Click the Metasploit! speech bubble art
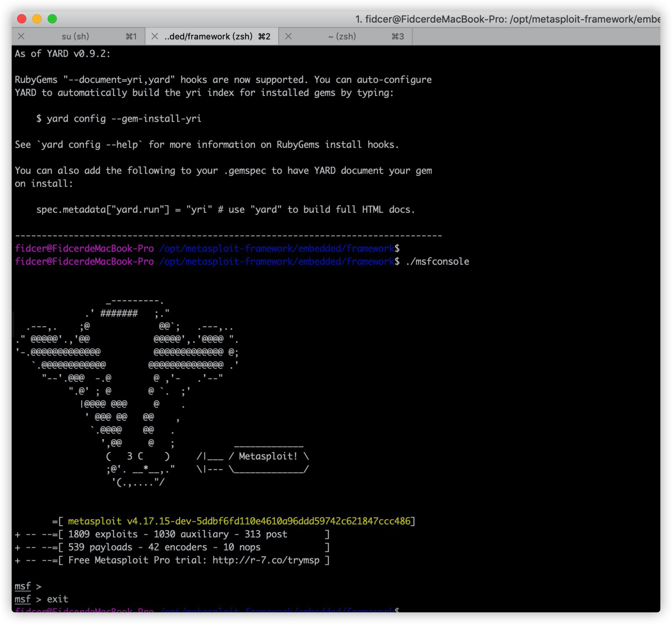This screenshot has height=624, width=672. click(268, 456)
